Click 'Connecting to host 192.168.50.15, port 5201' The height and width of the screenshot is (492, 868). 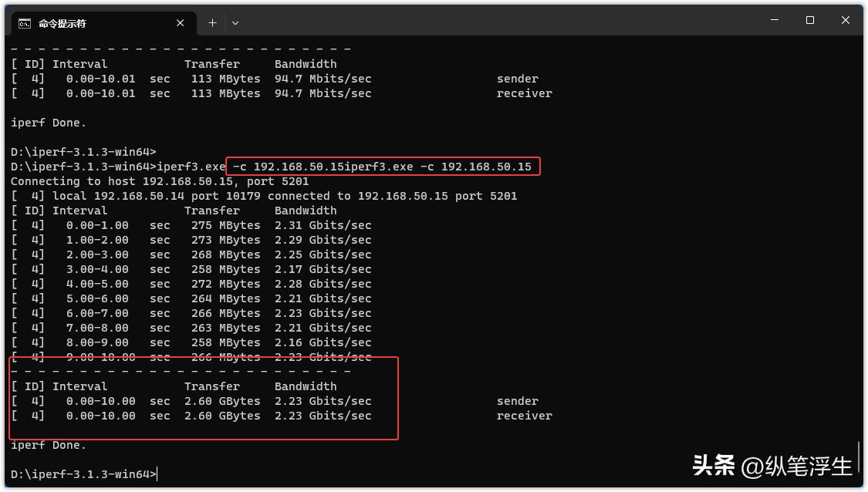[160, 181]
